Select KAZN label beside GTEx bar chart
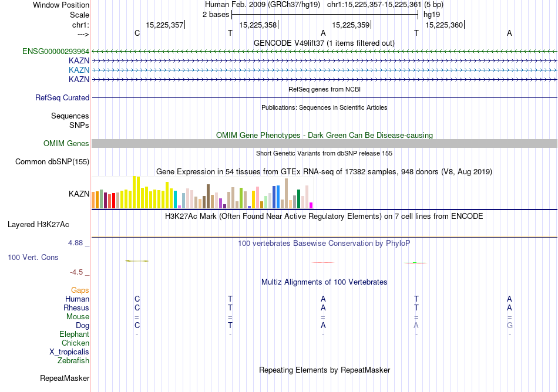Screen dimensions: 558x392 [x=79, y=194]
